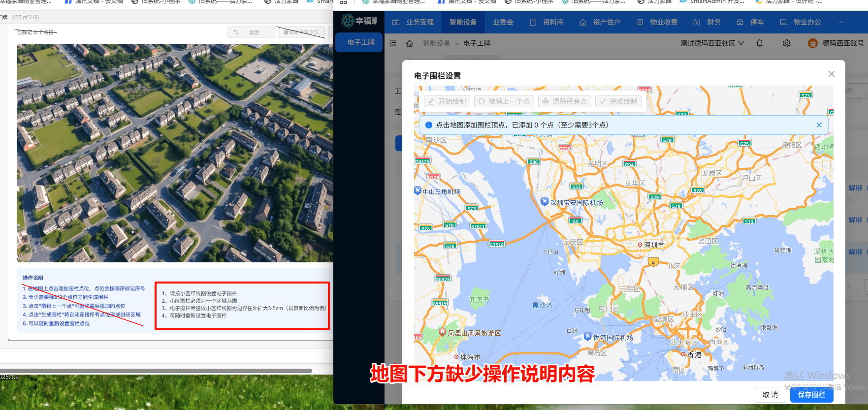
Task: Collapse the sidebar with the menu-fold icon
Action: (x=393, y=43)
